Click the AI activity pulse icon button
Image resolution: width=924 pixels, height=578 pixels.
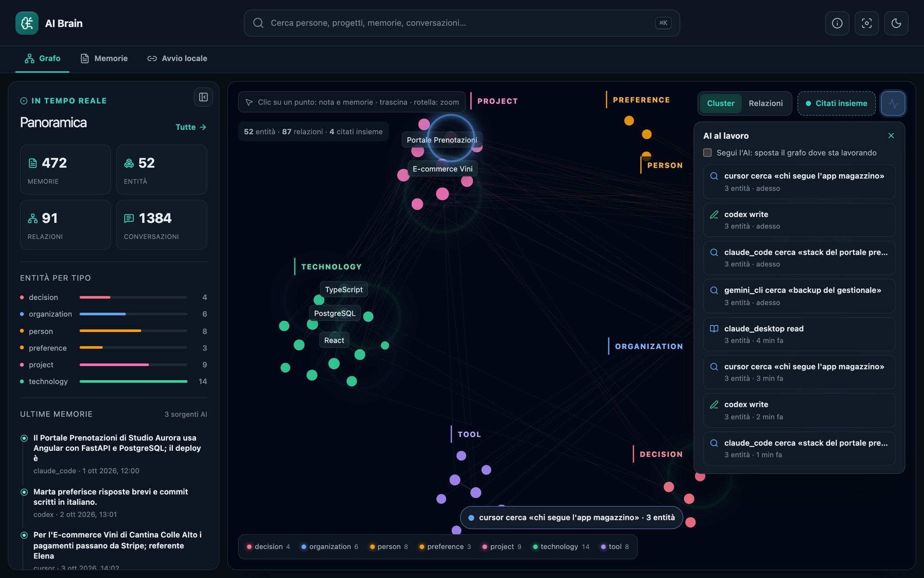[x=894, y=103]
